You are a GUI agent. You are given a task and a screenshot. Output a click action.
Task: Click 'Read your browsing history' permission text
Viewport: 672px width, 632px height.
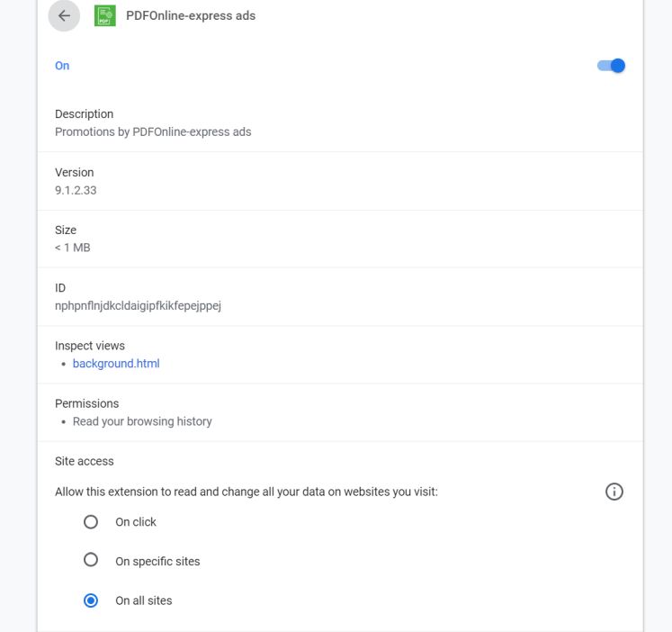(x=142, y=421)
